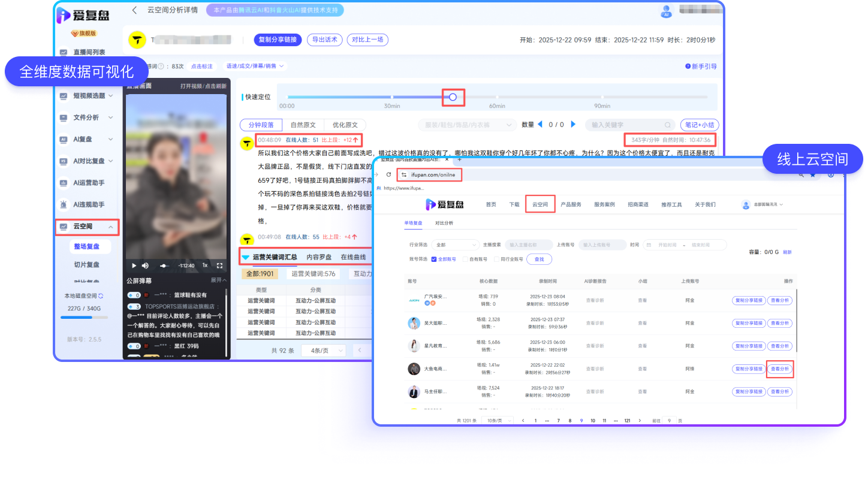This screenshot has height=501, width=868.
Task: Open the 行业筛选 dropdown showing 全部
Action: (456, 245)
